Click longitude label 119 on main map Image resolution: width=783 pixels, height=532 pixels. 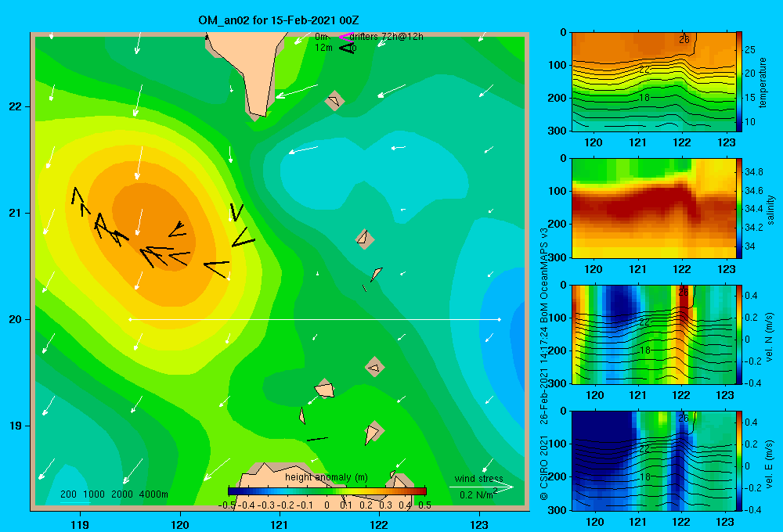(80, 524)
